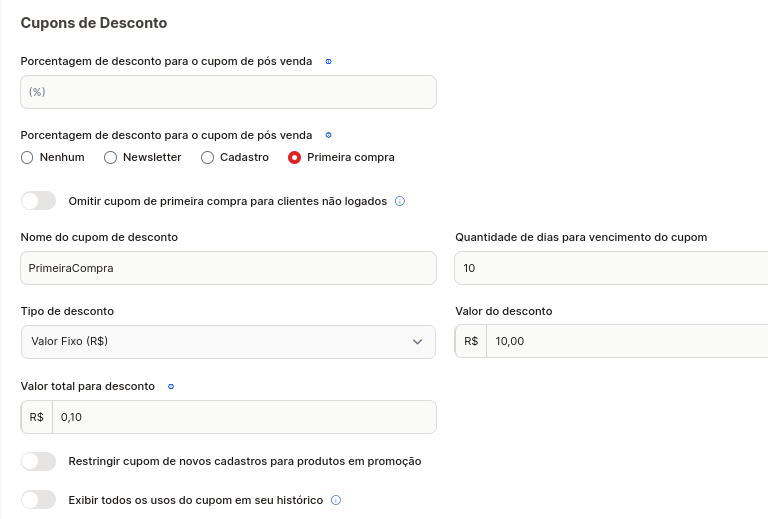Enable Restringir cupom de novos cadastros switch
Image resolution: width=768 pixels, height=519 pixels.
coord(39,461)
